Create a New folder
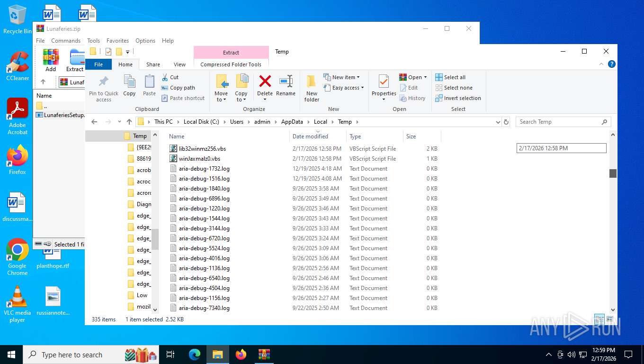The image size is (644, 364). pyautogui.click(x=312, y=88)
